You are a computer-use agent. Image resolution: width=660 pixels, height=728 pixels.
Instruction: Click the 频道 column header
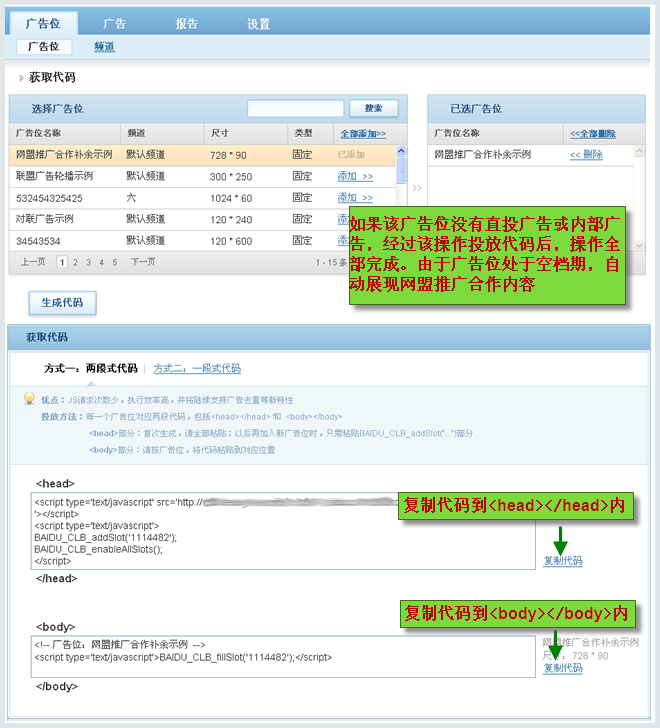[136, 133]
